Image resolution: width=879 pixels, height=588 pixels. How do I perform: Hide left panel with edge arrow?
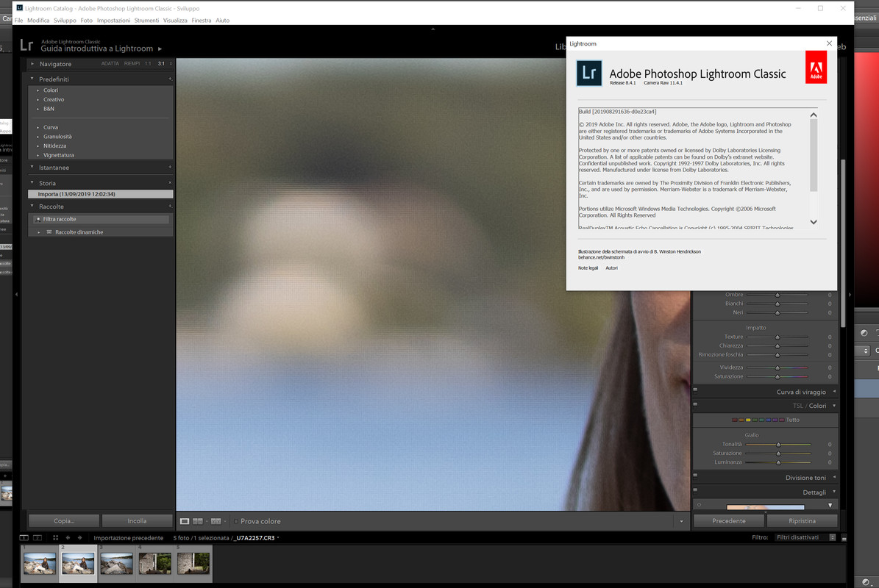[x=16, y=294]
